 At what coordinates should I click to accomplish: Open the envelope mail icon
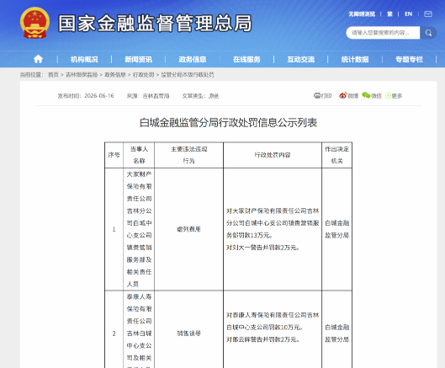tap(428, 14)
